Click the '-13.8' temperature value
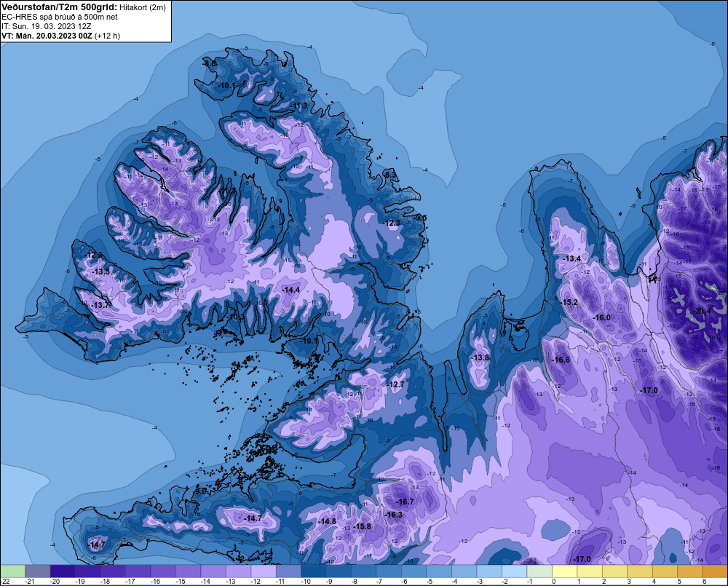 [x=480, y=358]
